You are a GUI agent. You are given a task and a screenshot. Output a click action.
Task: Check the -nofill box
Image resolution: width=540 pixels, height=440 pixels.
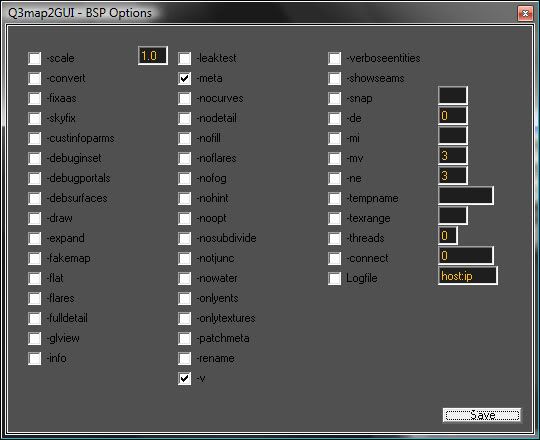pyautogui.click(x=185, y=138)
